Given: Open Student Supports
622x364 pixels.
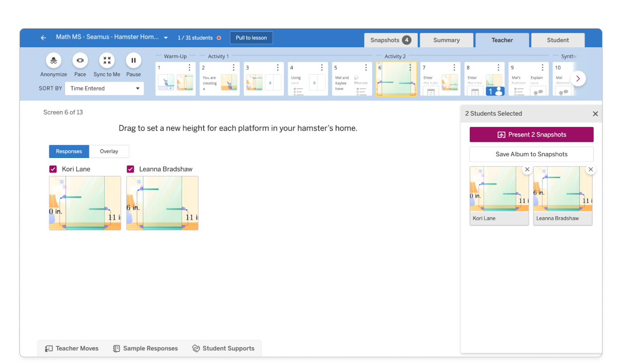Looking at the screenshot, I should (x=224, y=348).
